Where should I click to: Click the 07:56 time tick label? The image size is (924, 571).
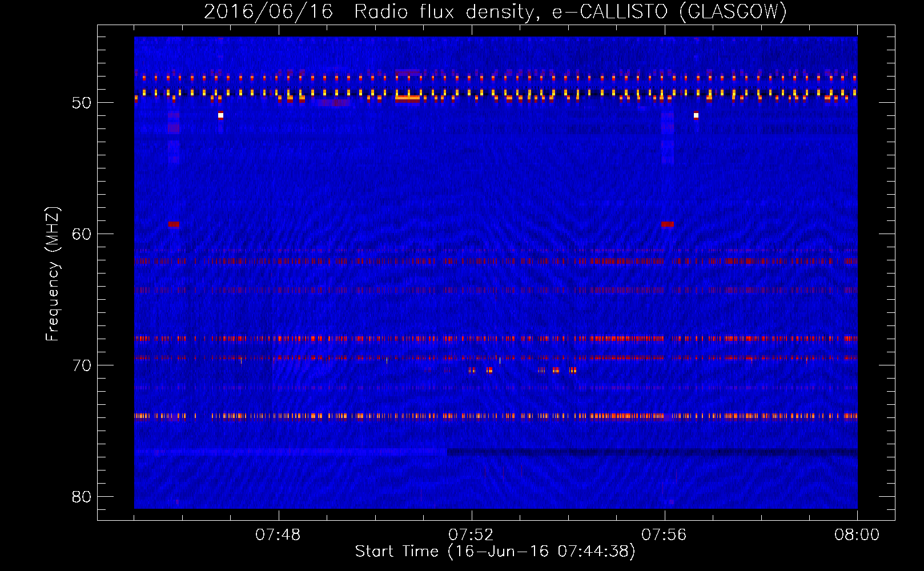point(664,535)
